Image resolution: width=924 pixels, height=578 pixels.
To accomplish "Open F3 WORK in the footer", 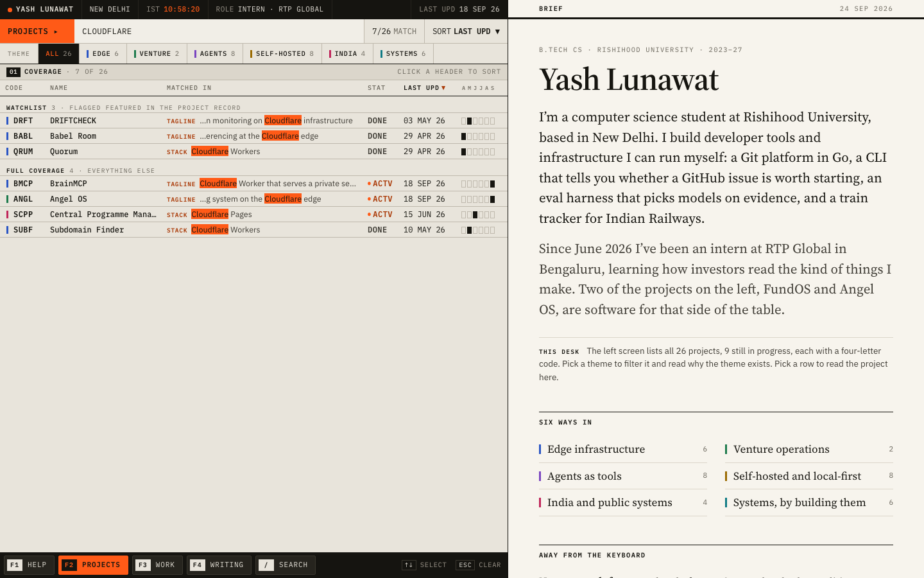I will tap(157, 565).
